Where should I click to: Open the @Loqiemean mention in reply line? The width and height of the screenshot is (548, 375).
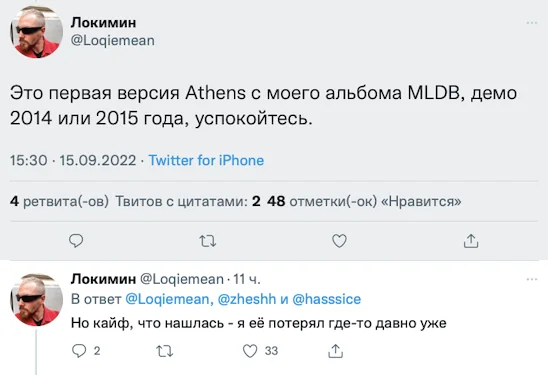169,300
